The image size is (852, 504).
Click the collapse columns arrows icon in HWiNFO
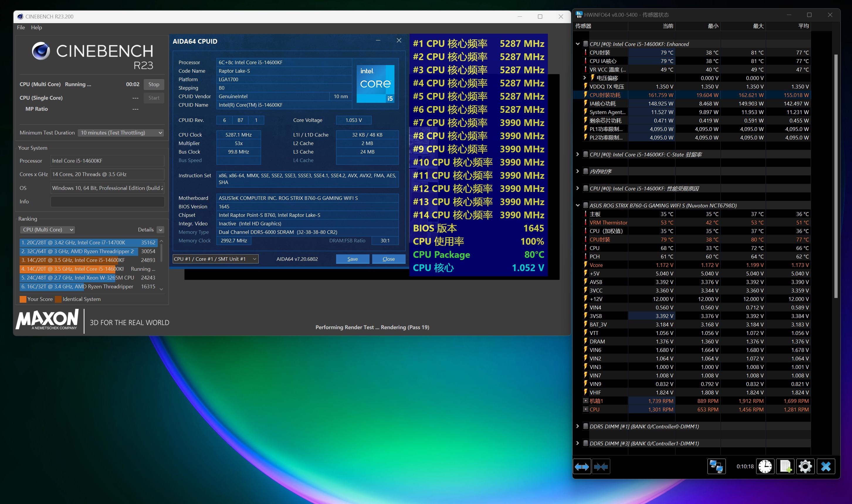coord(601,467)
